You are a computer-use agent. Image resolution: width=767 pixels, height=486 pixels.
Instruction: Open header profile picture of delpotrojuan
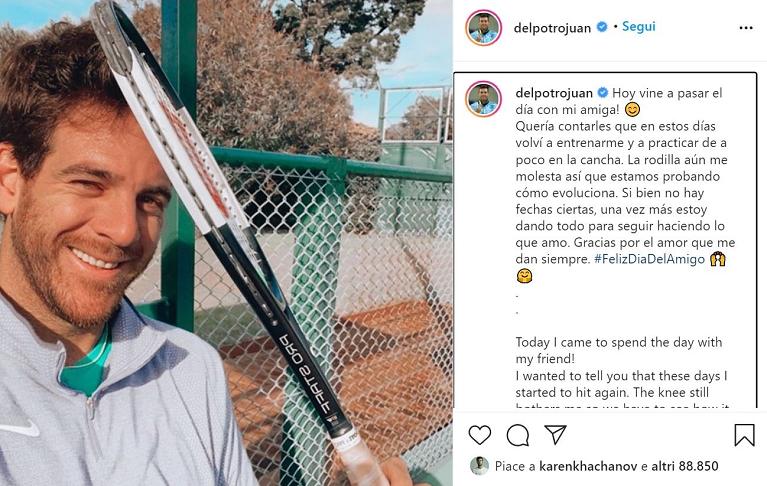(483, 28)
